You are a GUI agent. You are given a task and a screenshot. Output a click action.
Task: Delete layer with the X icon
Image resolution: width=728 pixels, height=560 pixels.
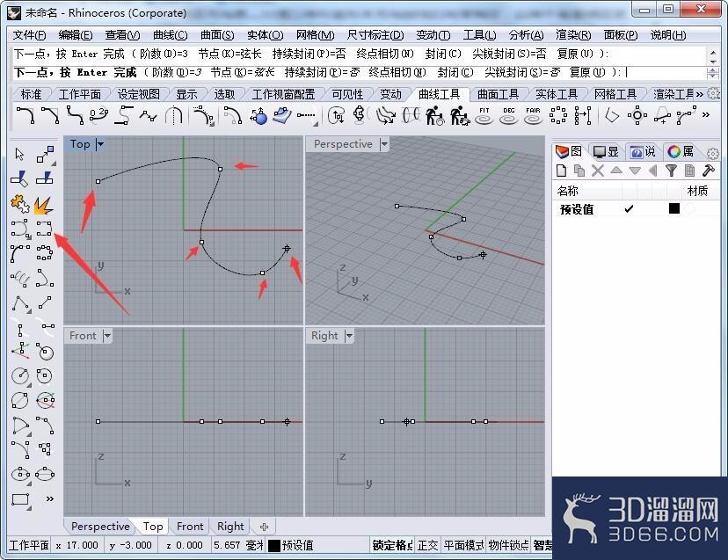point(598,171)
